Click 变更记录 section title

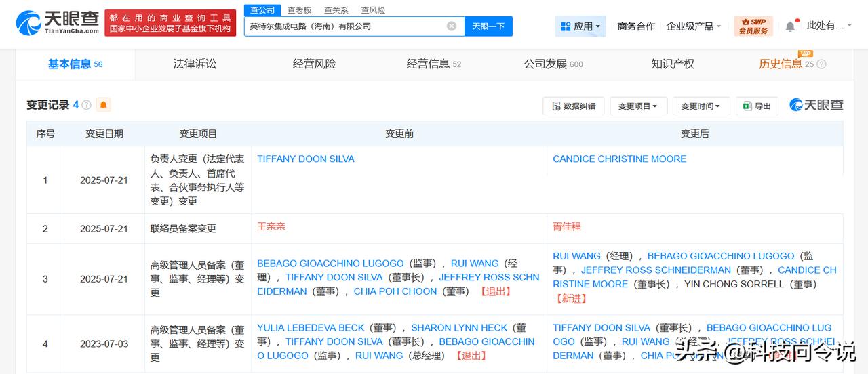(x=48, y=105)
